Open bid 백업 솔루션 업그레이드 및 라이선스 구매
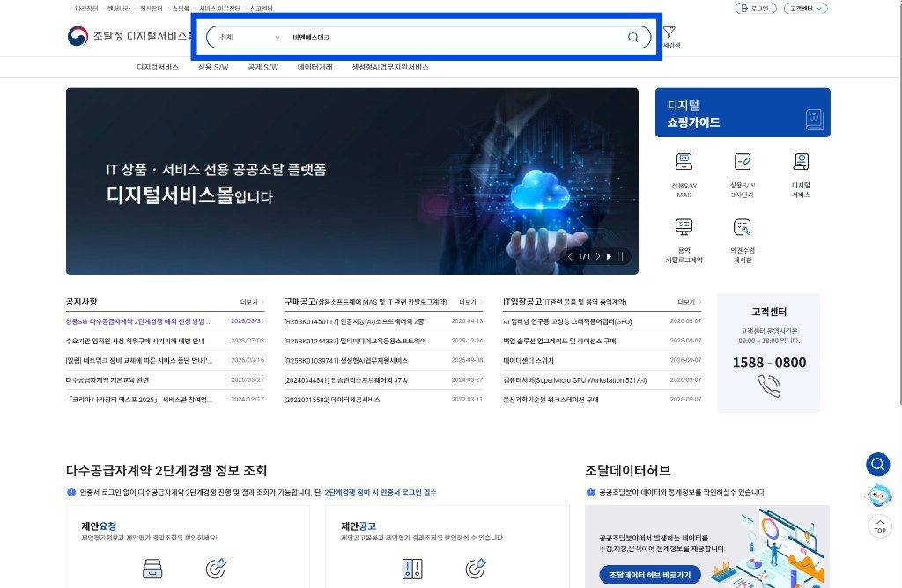This screenshot has height=588, width=902. [559, 341]
